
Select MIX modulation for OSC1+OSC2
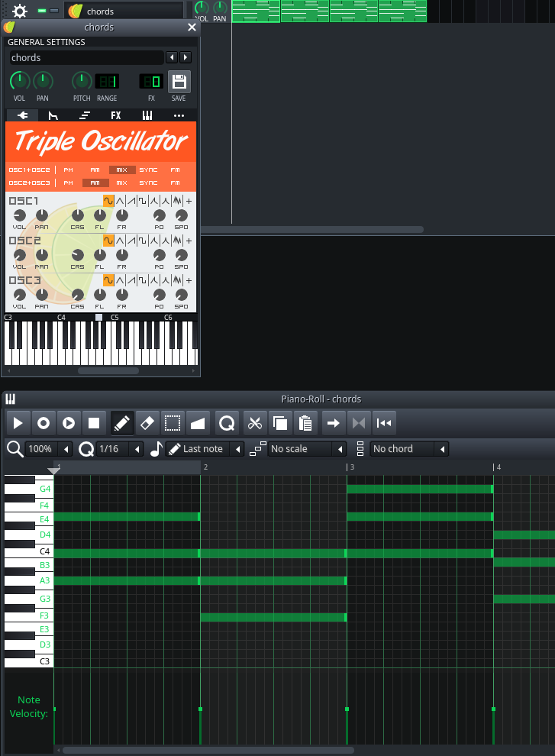(122, 170)
